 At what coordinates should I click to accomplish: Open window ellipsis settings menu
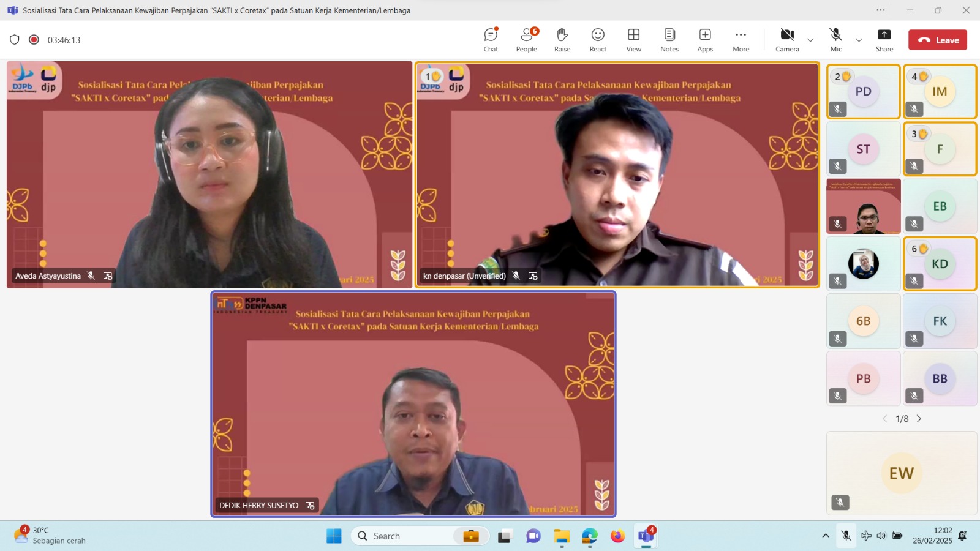tap(880, 10)
